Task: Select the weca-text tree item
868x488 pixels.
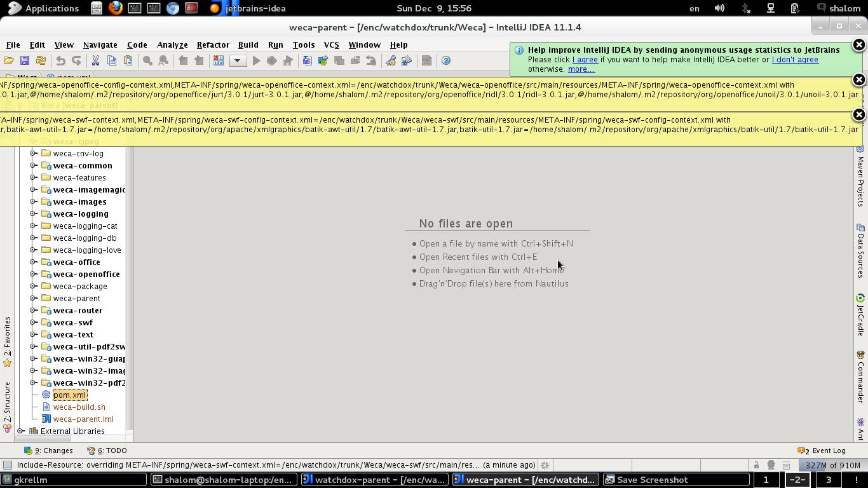Action: pyautogui.click(x=73, y=334)
